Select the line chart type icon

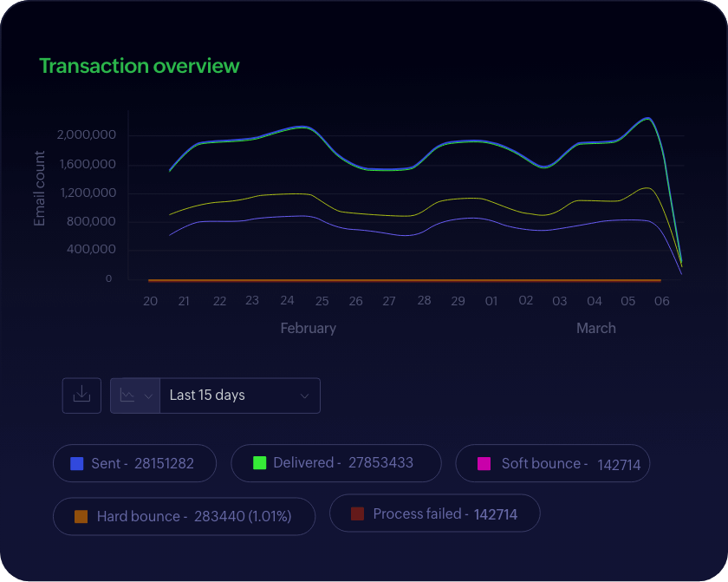point(127,396)
